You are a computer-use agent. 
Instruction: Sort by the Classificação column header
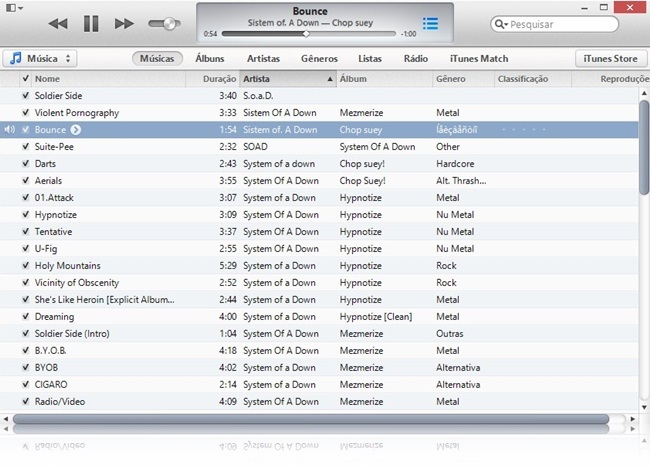pos(533,79)
